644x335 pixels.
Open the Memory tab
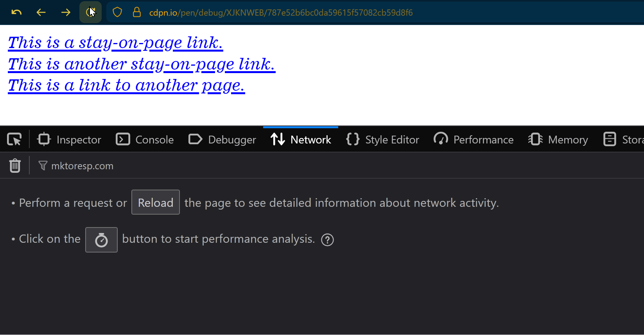point(558,140)
